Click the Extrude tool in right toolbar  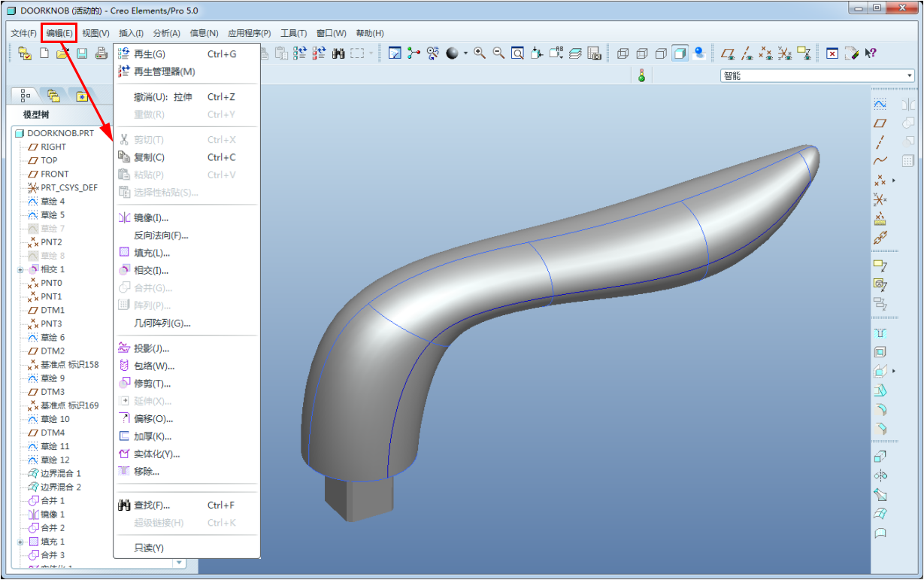click(x=880, y=456)
